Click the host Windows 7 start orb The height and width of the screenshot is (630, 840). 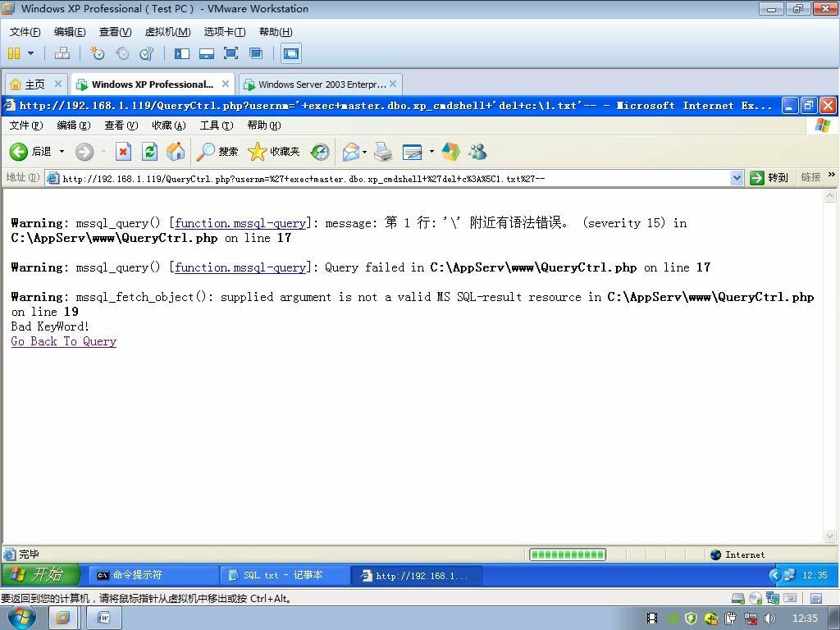[x=22, y=619]
